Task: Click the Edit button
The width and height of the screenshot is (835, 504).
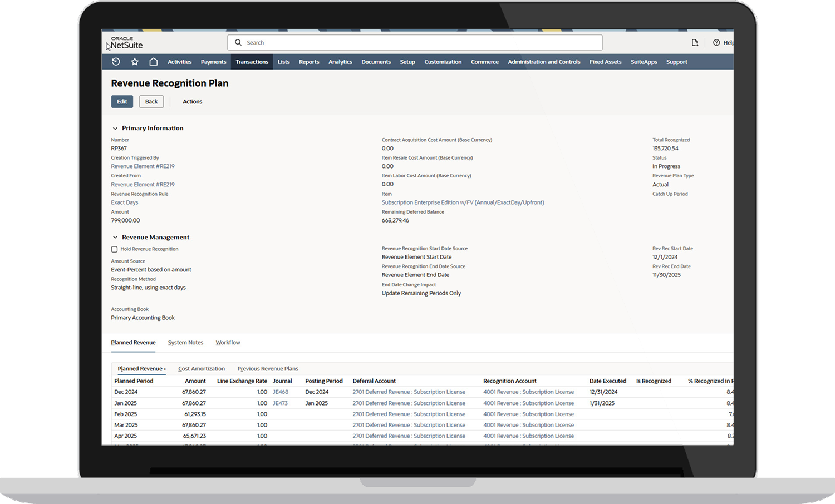Action: point(122,101)
